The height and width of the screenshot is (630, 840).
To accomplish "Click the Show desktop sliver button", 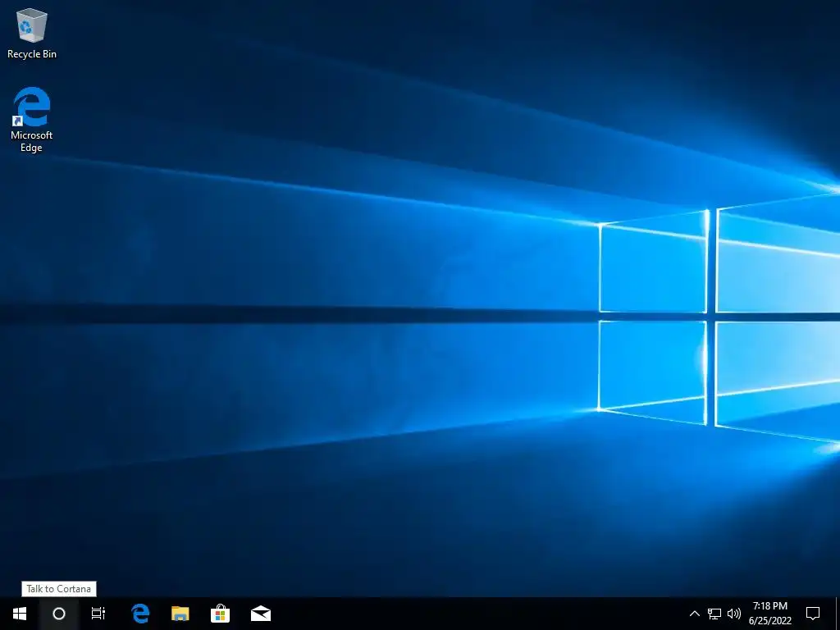I will tap(838, 614).
